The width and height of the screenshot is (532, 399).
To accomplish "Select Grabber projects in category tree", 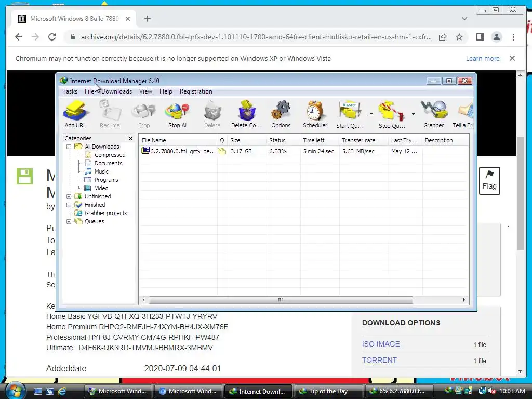I will click(x=105, y=213).
